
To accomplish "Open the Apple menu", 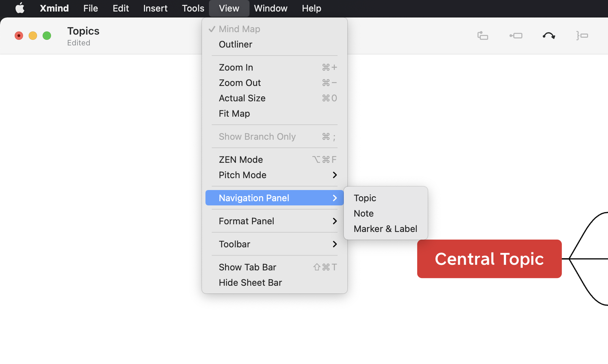I will (20, 8).
